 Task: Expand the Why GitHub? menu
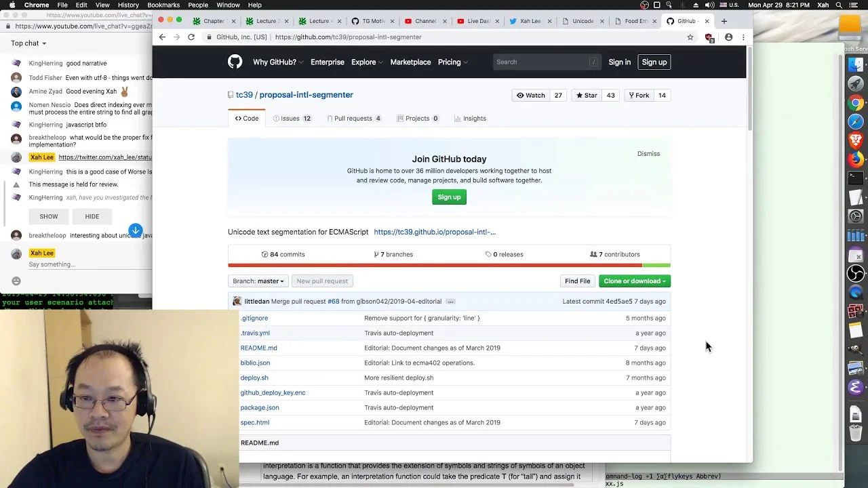tap(277, 62)
